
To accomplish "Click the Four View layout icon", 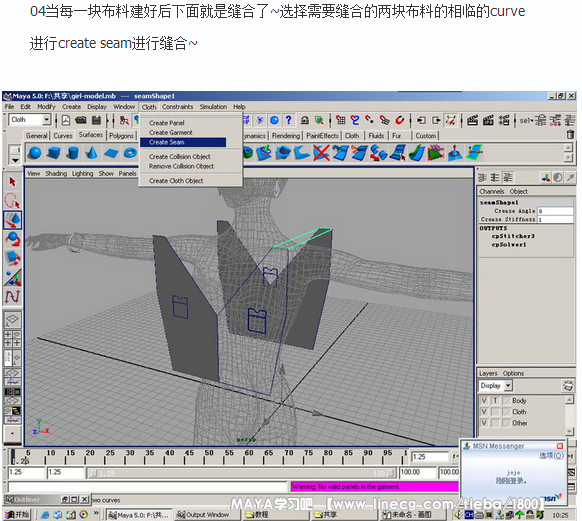I will tap(12, 338).
